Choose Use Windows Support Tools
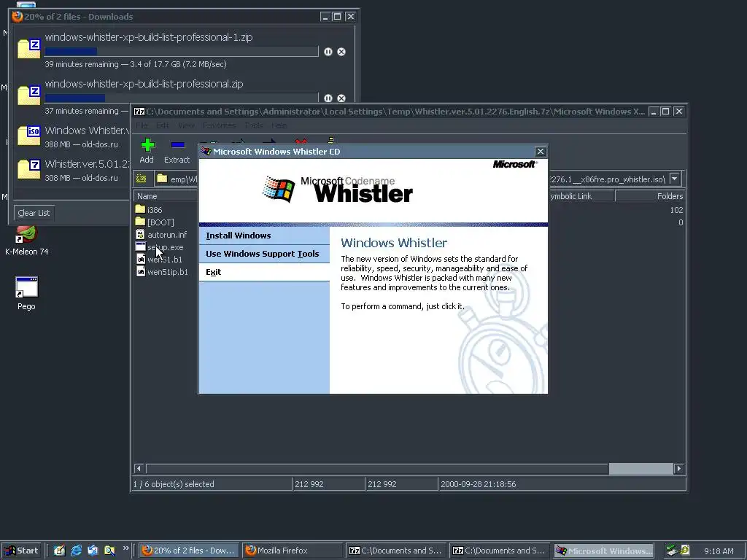This screenshot has width=747, height=560. [264, 254]
